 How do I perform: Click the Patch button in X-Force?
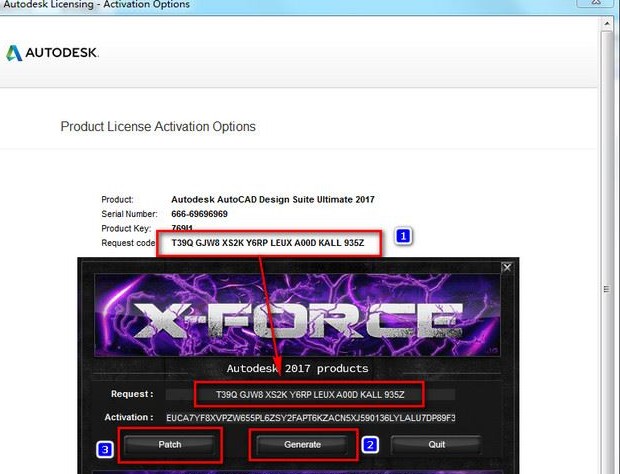point(170,445)
